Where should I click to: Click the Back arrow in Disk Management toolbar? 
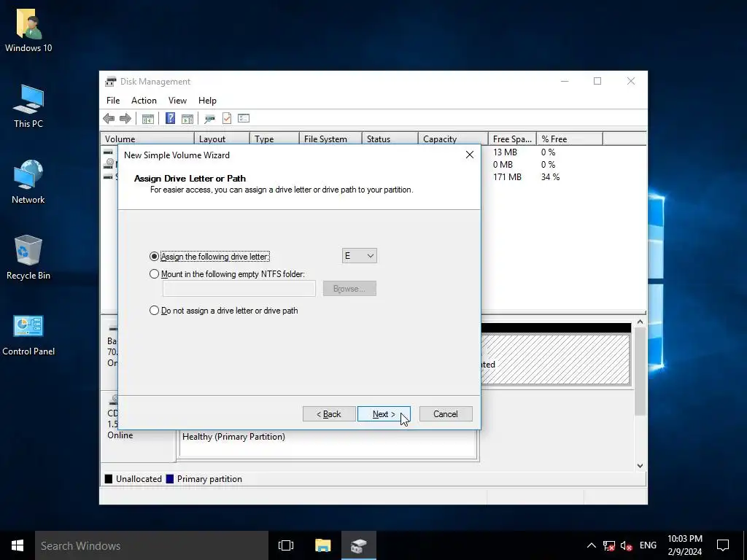point(109,119)
